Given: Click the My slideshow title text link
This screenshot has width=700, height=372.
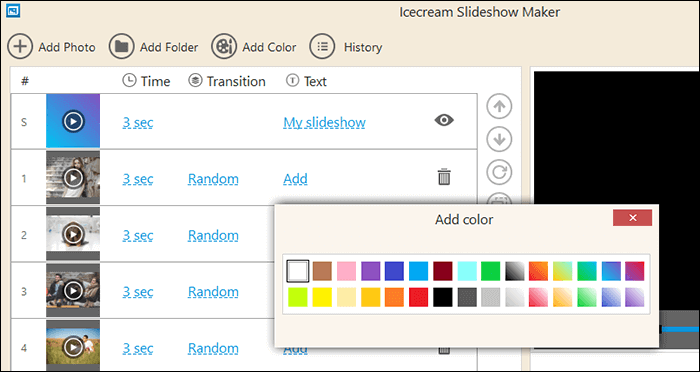Looking at the screenshot, I should click(325, 122).
